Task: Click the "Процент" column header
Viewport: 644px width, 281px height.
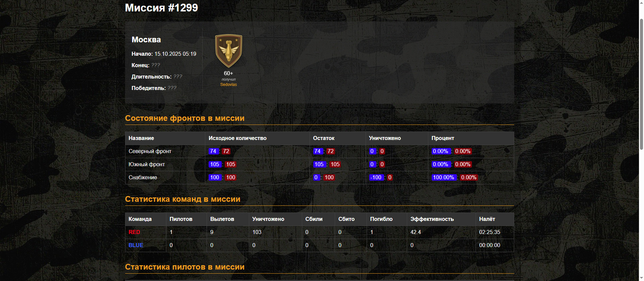Action: pyautogui.click(x=443, y=138)
